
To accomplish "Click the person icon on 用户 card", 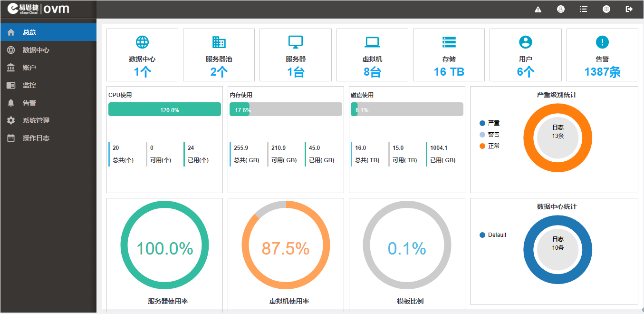I will [526, 42].
